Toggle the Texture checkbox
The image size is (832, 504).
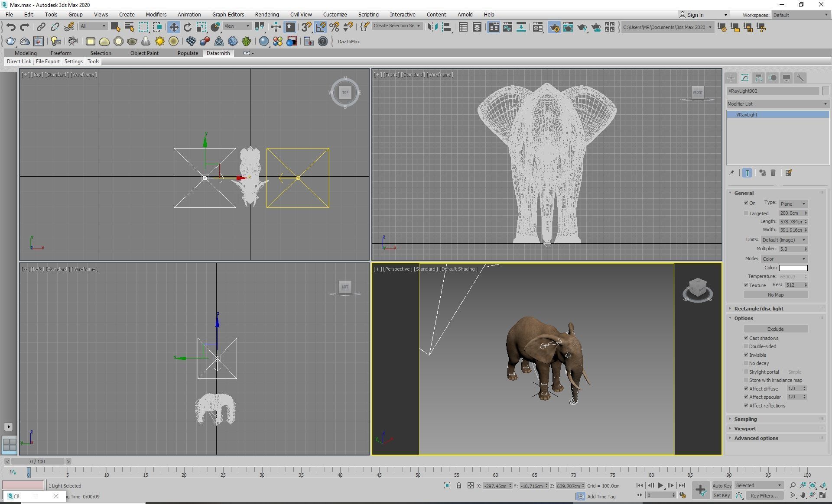coord(746,285)
